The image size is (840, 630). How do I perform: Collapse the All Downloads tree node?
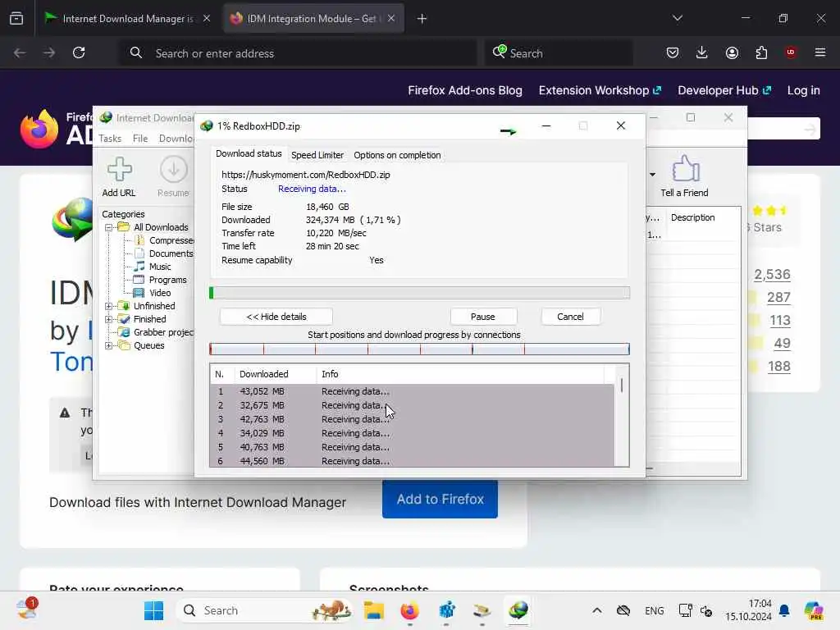109,228
